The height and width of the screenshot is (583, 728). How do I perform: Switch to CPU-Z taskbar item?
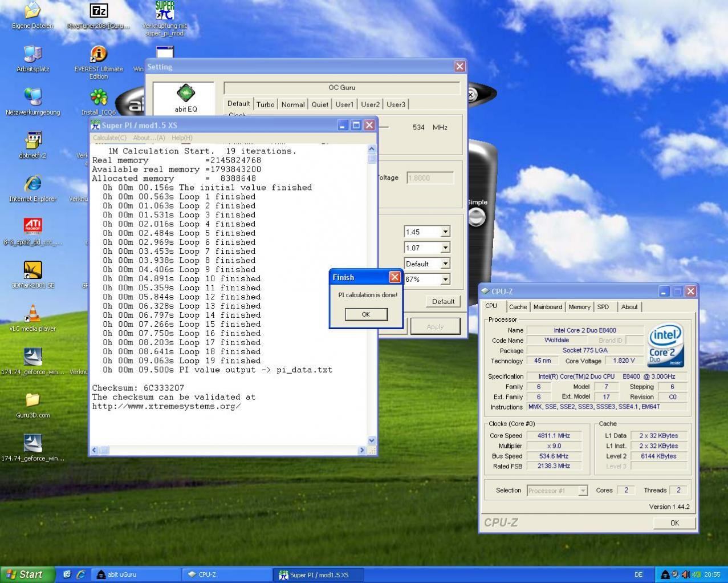coord(228,574)
